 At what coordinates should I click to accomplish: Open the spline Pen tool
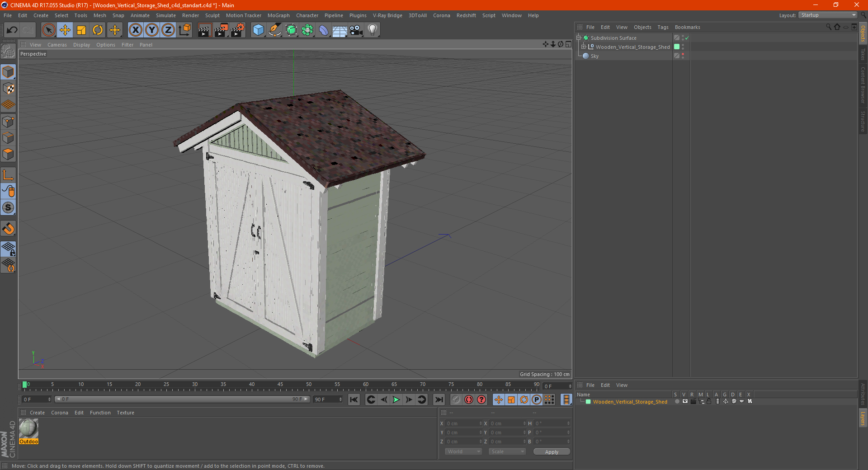pos(274,30)
